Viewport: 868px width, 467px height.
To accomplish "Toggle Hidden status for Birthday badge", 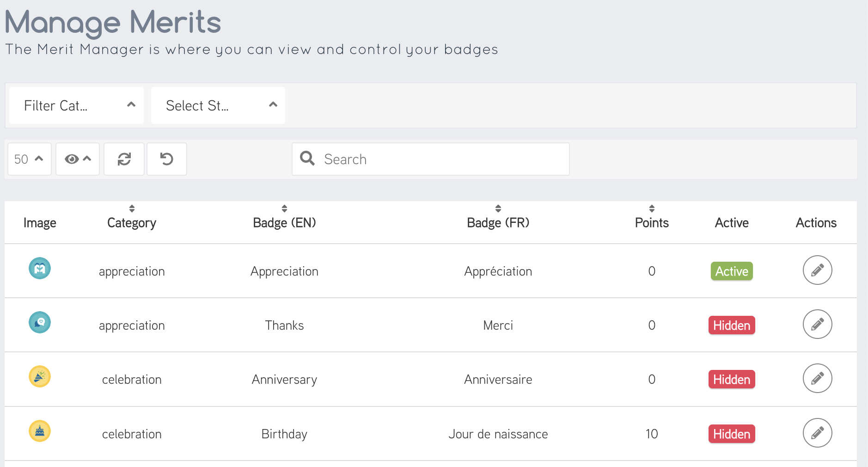I will click(x=732, y=434).
